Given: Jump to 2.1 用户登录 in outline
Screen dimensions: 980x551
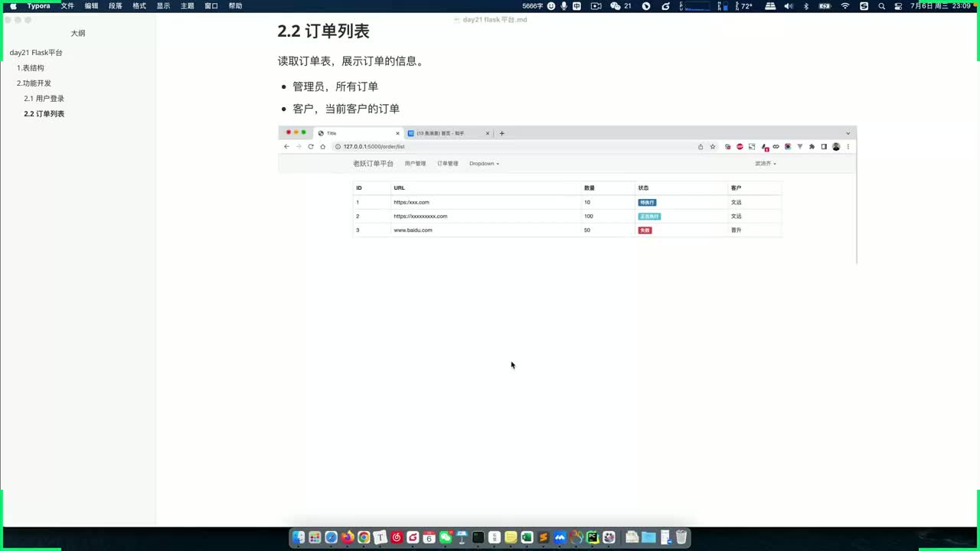Looking at the screenshot, I should [44, 99].
